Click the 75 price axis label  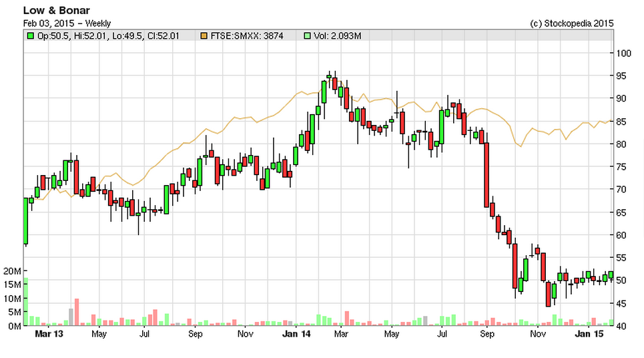point(621,167)
